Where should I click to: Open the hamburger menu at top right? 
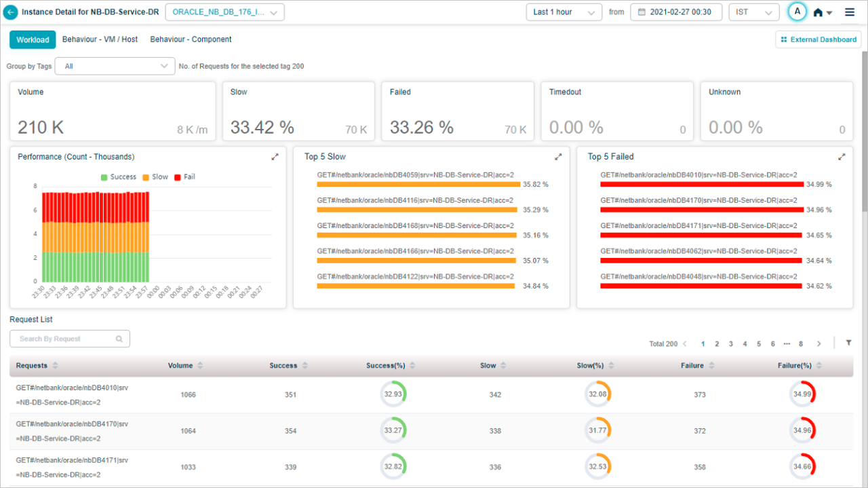(849, 12)
